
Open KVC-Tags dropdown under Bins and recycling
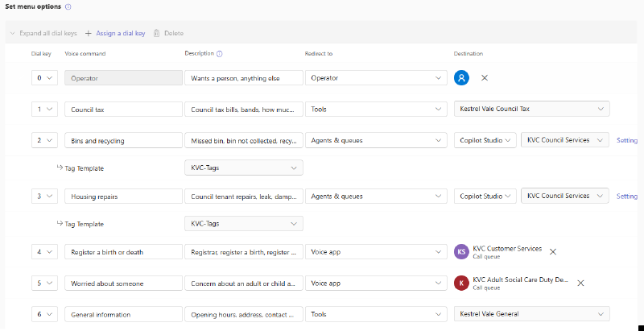(244, 168)
